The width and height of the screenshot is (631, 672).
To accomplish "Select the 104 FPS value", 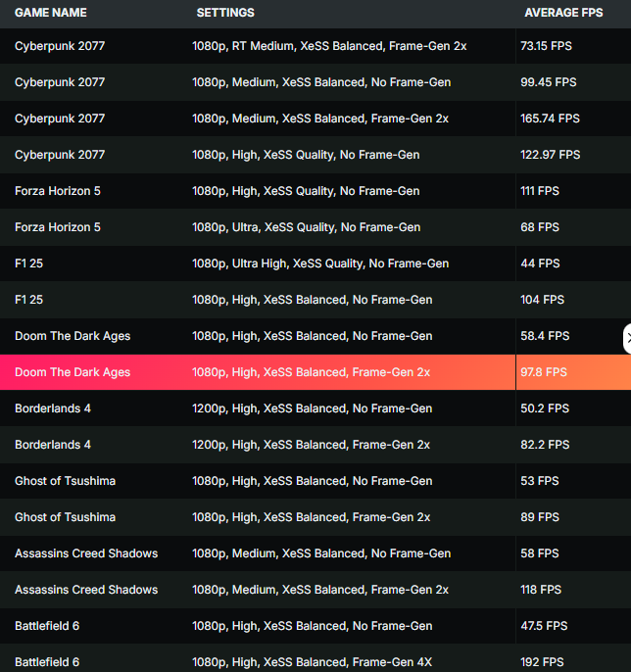I will point(542,300).
